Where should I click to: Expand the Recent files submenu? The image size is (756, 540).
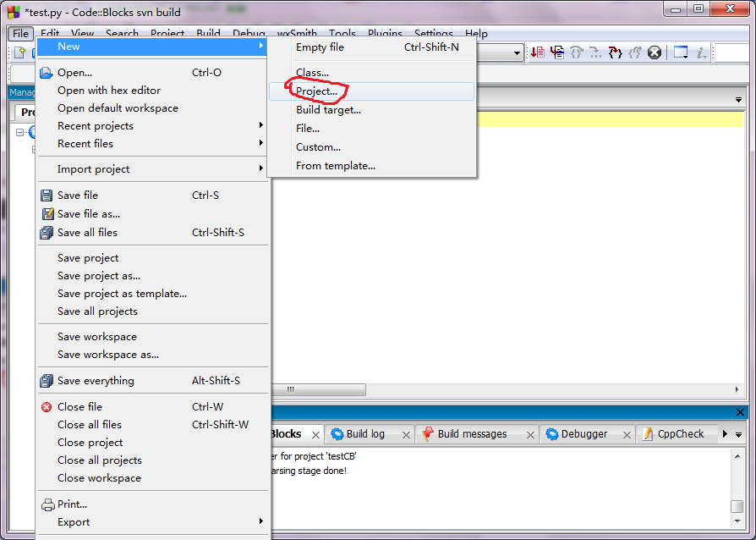click(x=260, y=143)
